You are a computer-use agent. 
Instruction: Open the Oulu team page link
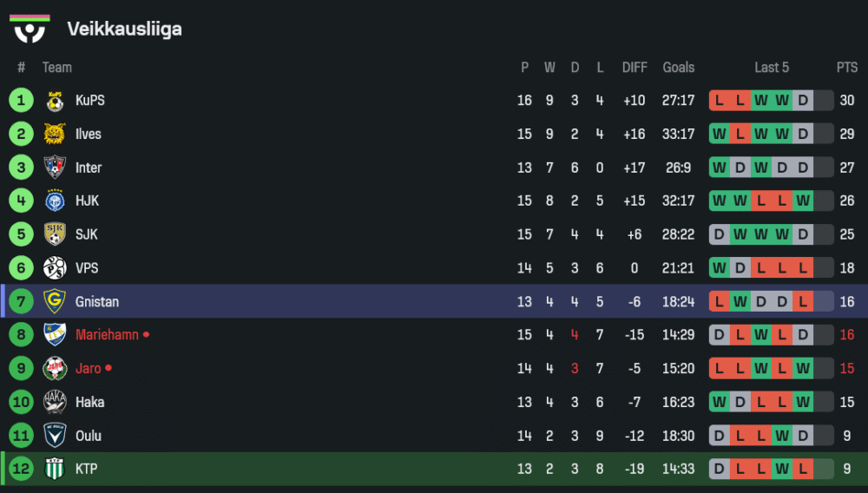coord(89,436)
